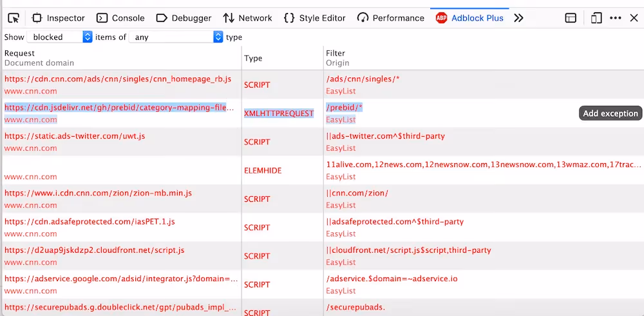Open the 'any' type dropdown
The image size is (644, 316).
pyautogui.click(x=176, y=37)
